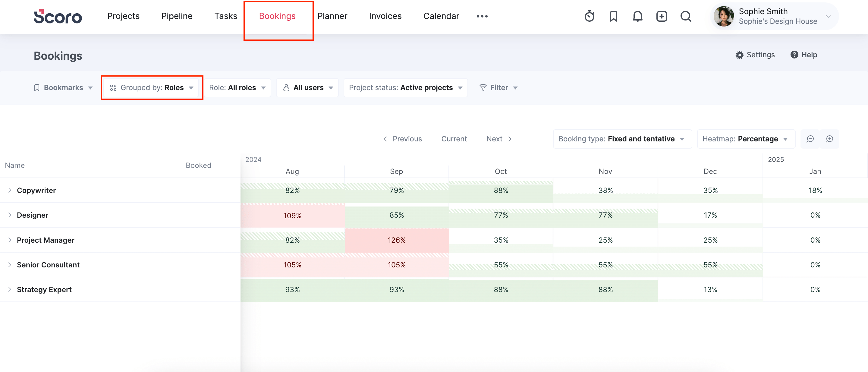Go to Next period
The width and height of the screenshot is (868, 372).
click(x=499, y=139)
